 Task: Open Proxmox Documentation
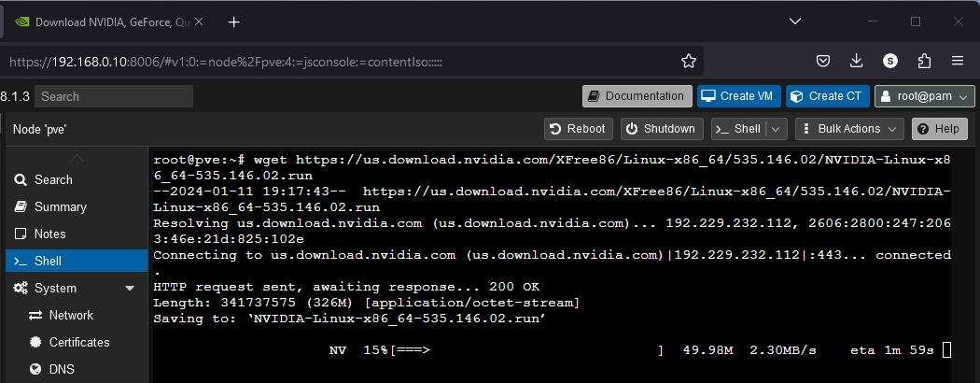tap(637, 96)
